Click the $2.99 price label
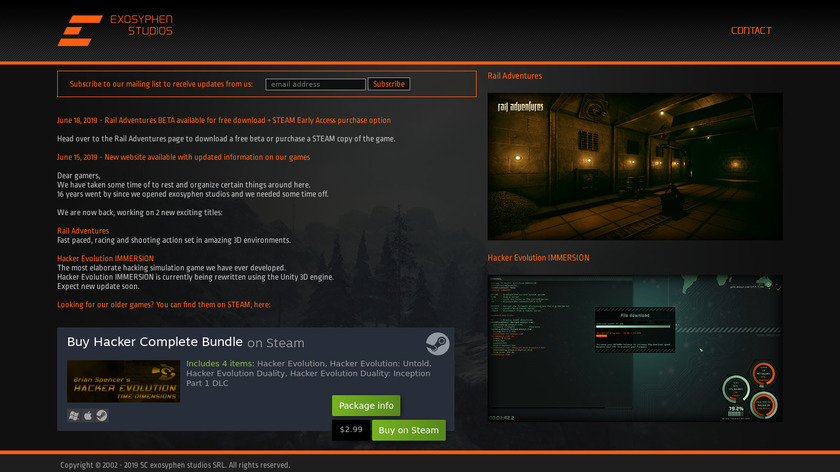The image size is (840, 472). 351,430
